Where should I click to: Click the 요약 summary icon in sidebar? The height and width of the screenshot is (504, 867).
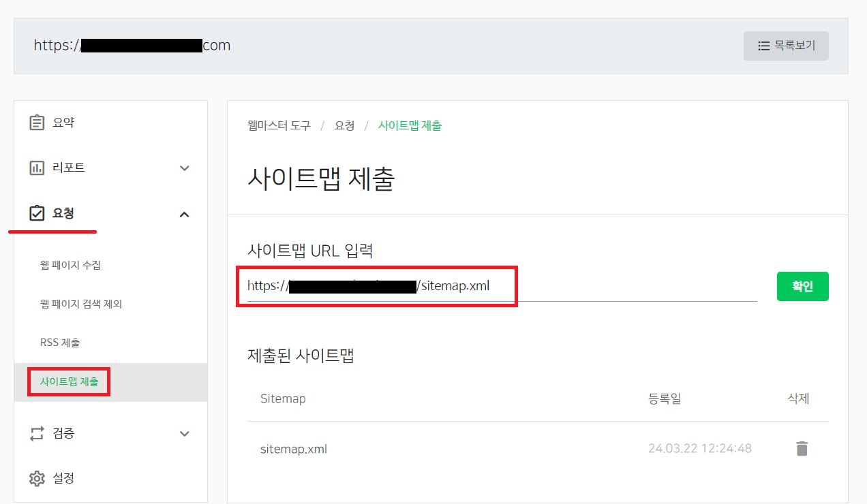(36, 122)
